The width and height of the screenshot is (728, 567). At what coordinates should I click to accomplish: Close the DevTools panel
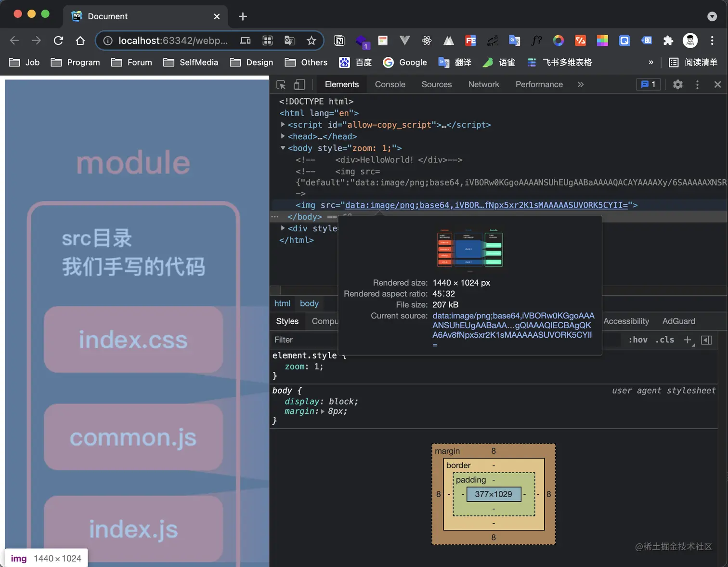coord(717,84)
